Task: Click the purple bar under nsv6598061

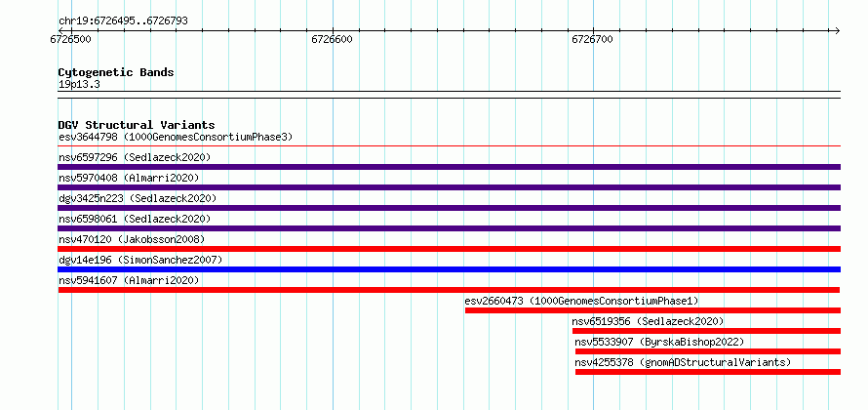Action: pos(450,228)
